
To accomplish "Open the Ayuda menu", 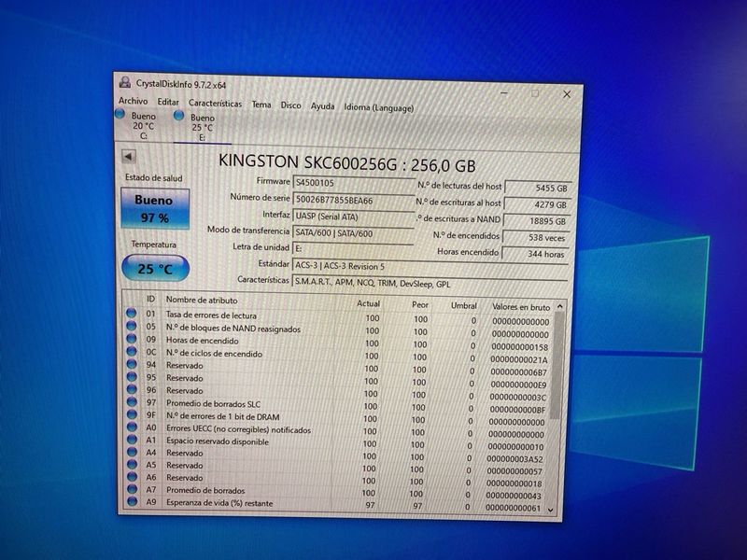I will pos(322,106).
